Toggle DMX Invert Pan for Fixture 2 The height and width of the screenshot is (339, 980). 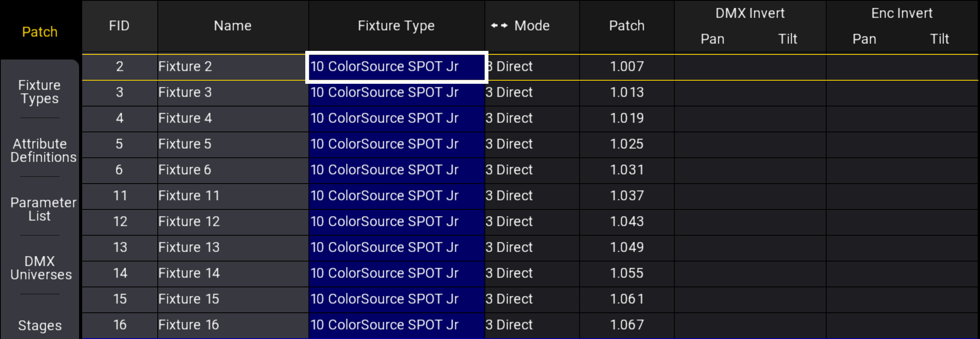coord(712,67)
